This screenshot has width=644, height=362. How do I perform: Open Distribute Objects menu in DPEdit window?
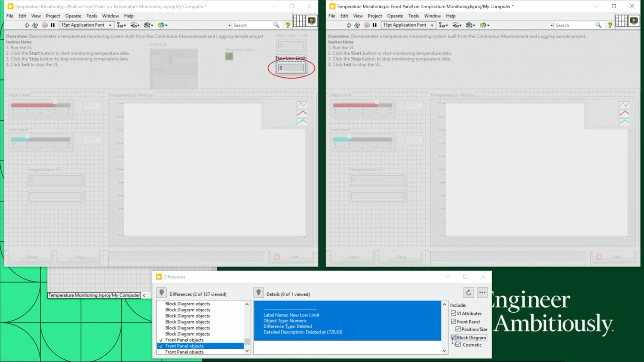[x=135, y=25]
